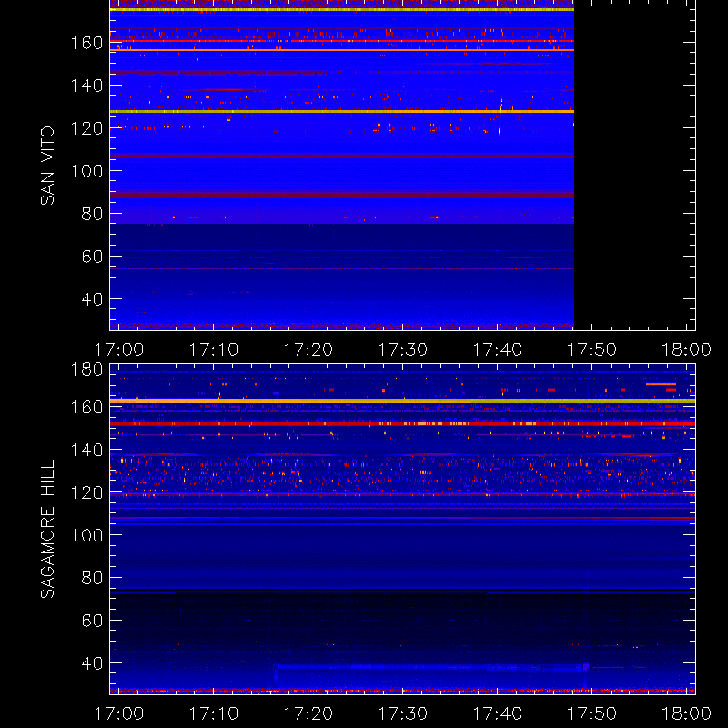This screenshot has width=728, height=728.
Task: Click 17:40 time label under Sagamore Hill plot
Action: pos(497,713)
